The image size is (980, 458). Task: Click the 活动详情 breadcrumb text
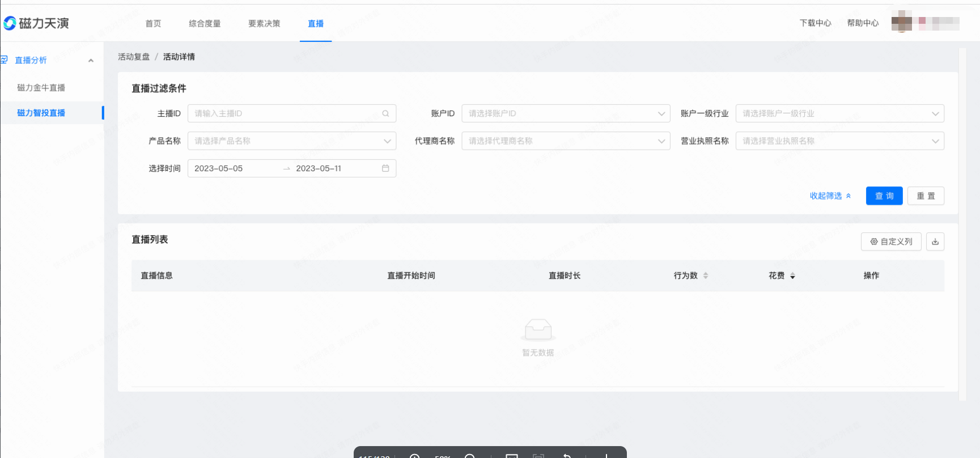point(179,57)
